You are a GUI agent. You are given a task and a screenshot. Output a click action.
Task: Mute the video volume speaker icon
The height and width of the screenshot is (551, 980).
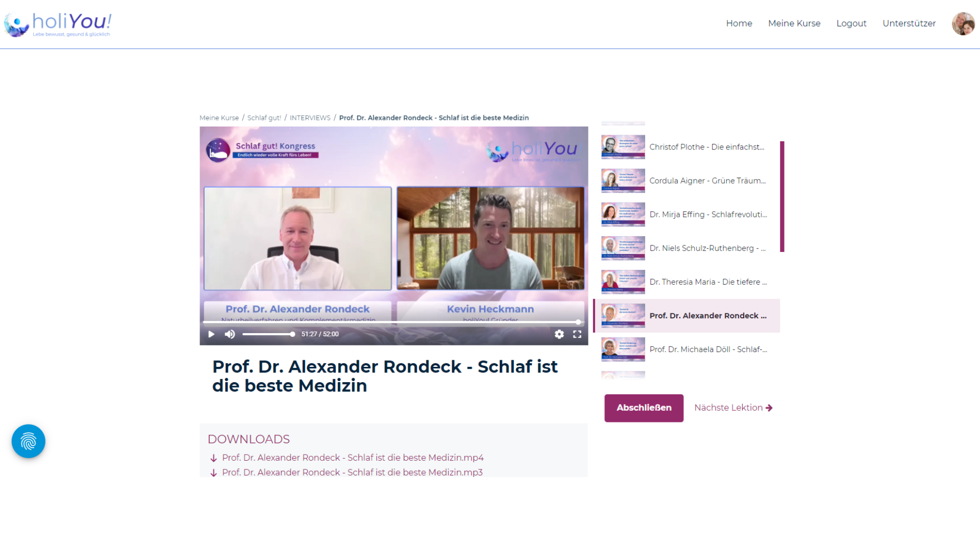[230, 334]
